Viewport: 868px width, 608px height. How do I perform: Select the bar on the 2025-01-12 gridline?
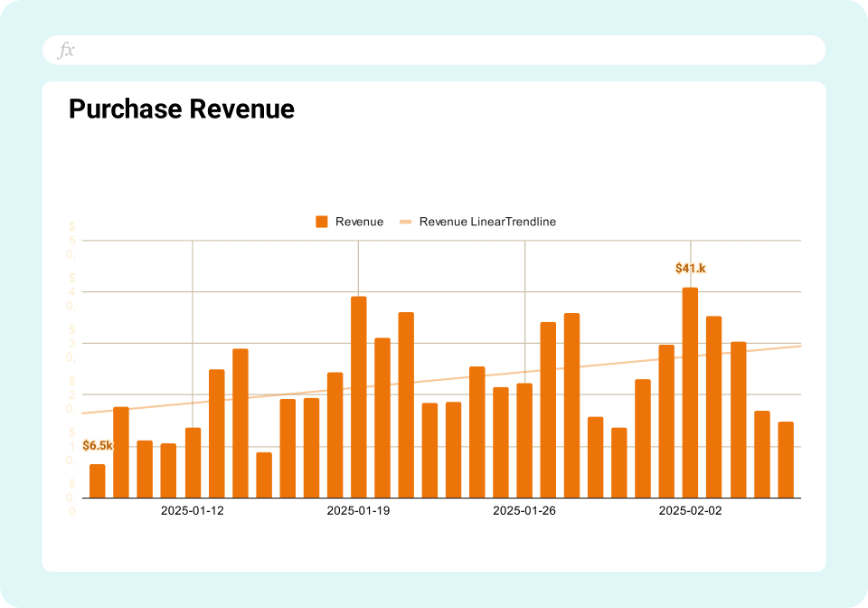193,462
